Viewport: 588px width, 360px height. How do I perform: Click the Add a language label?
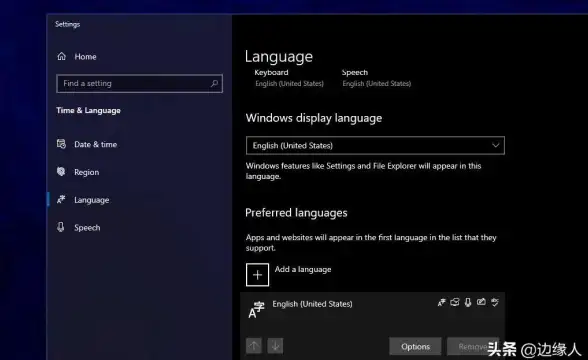[x=303, y=269]
